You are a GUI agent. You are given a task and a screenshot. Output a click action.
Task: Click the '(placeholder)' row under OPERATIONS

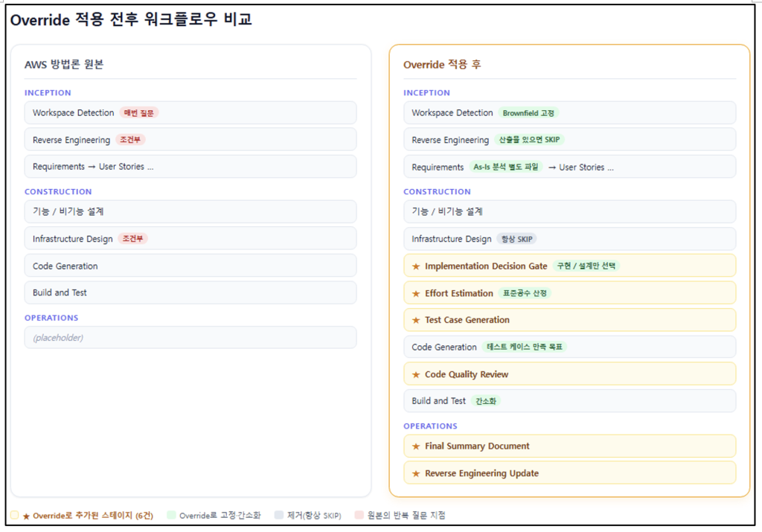click(x=190, y=338)
